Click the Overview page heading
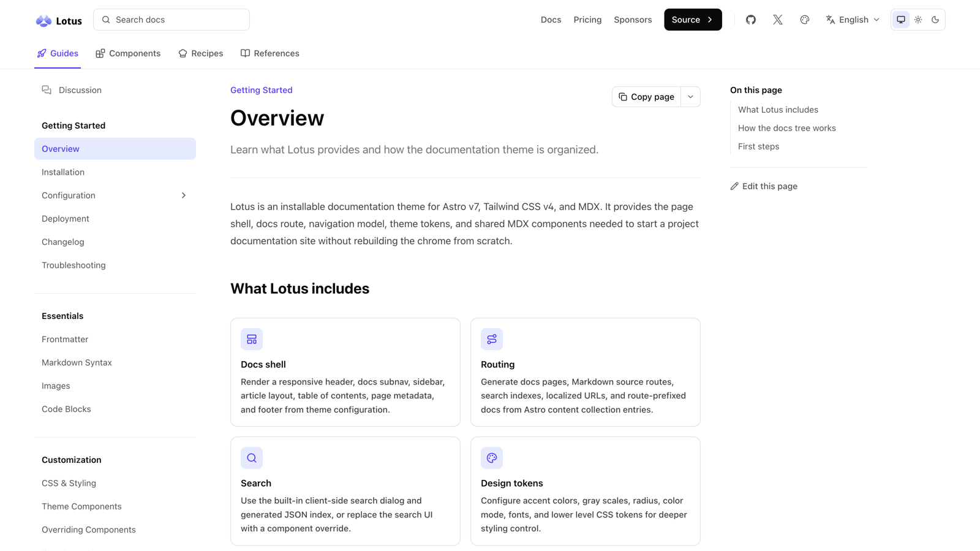This screenshot has height=551, width=980. click(x=277, y=118)
